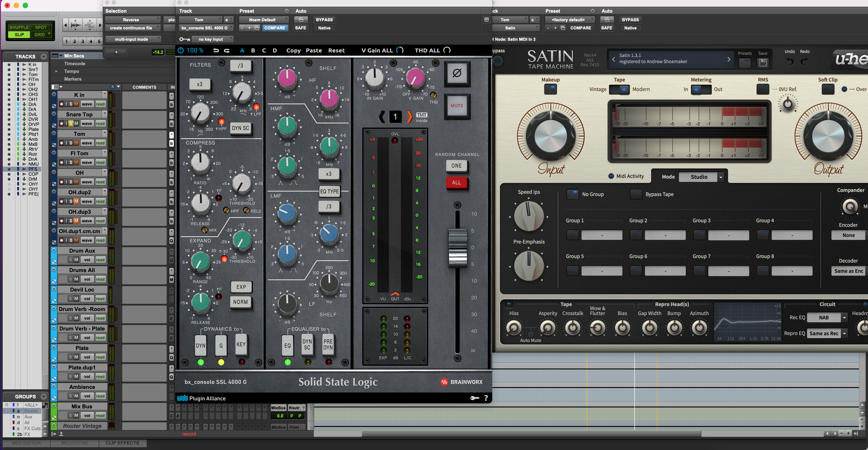The height and width of the screenshot is (450, 868).
Task: Open the Rec EQ NAB dropdown
Action: (x=827, y=318)
